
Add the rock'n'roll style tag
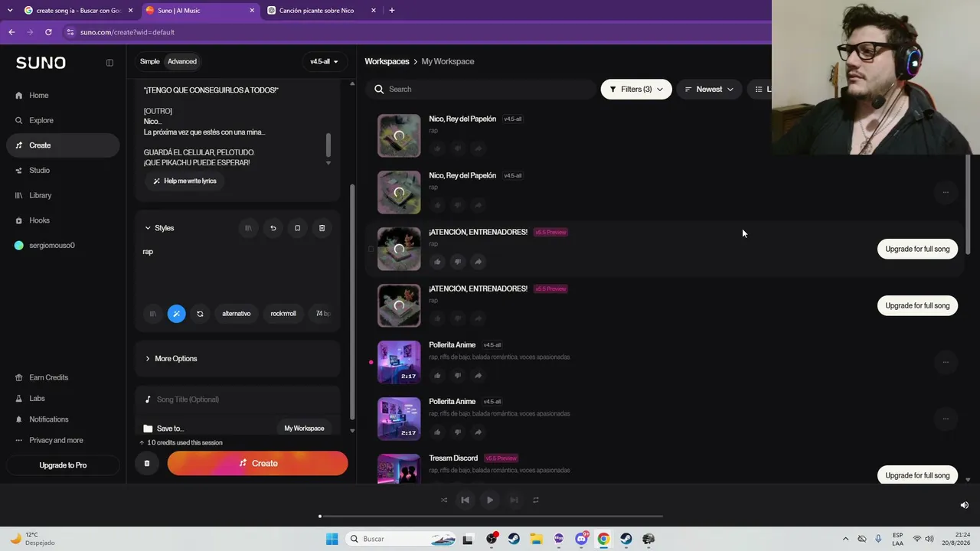point(283,314)
